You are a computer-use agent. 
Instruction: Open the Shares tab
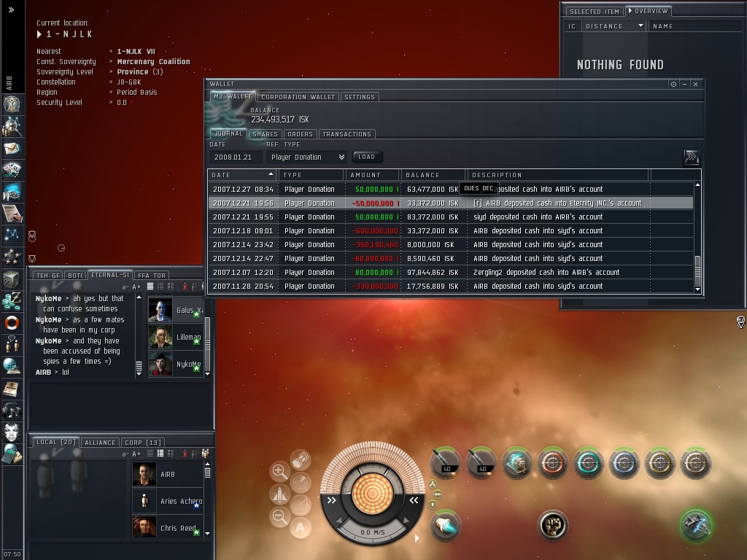(x=266, y=134)
